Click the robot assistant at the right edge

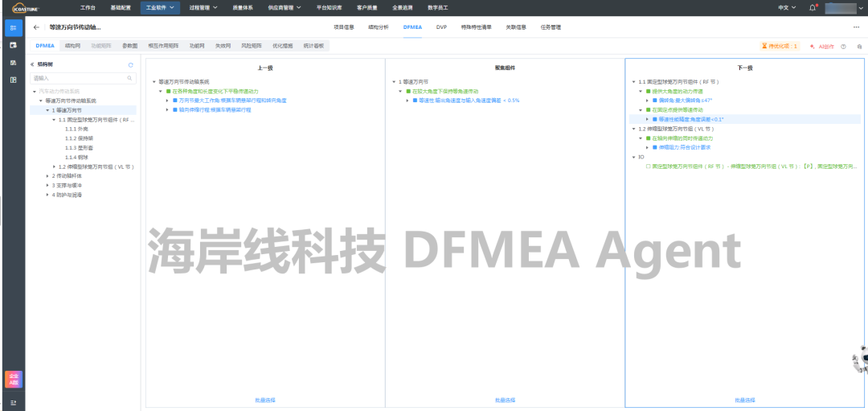tap(860, 360)
